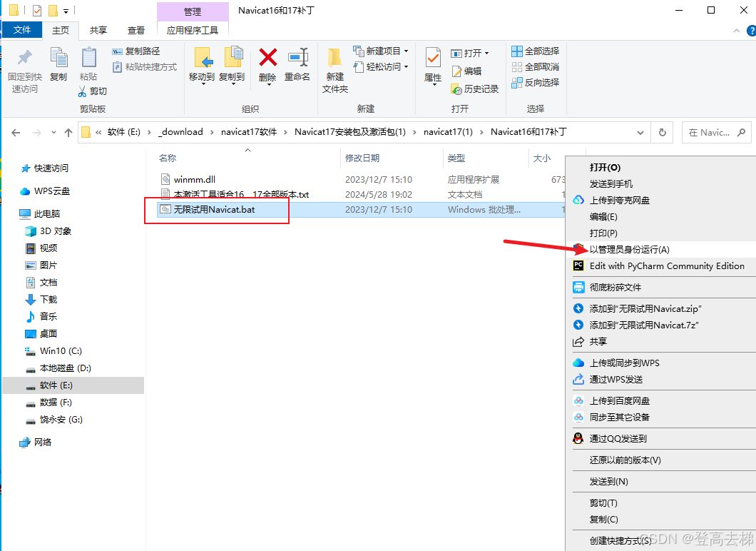Open the File (文件) tab
This screenshot has width=756, height=551.
[x=22, y=30]
